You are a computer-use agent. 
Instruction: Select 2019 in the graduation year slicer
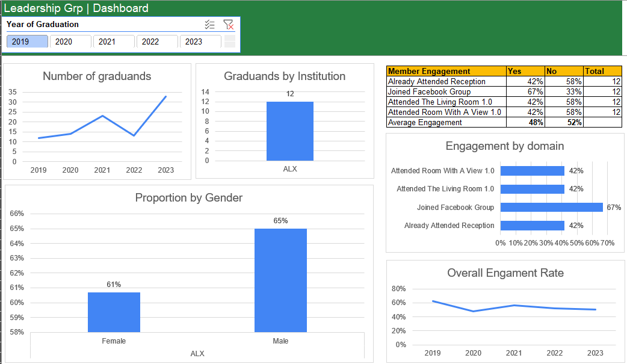(x=27, y=42)
